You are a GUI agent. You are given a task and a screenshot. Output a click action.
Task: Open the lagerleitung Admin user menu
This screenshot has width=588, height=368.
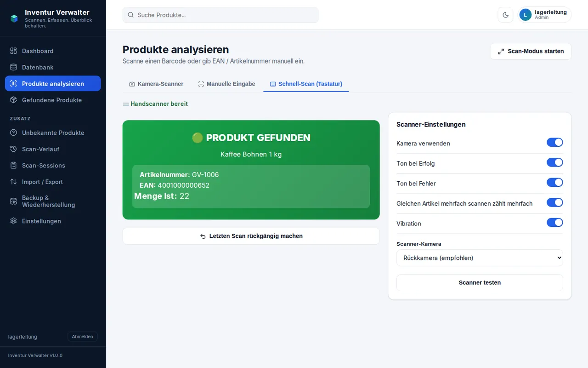click(x=544, y=15)
